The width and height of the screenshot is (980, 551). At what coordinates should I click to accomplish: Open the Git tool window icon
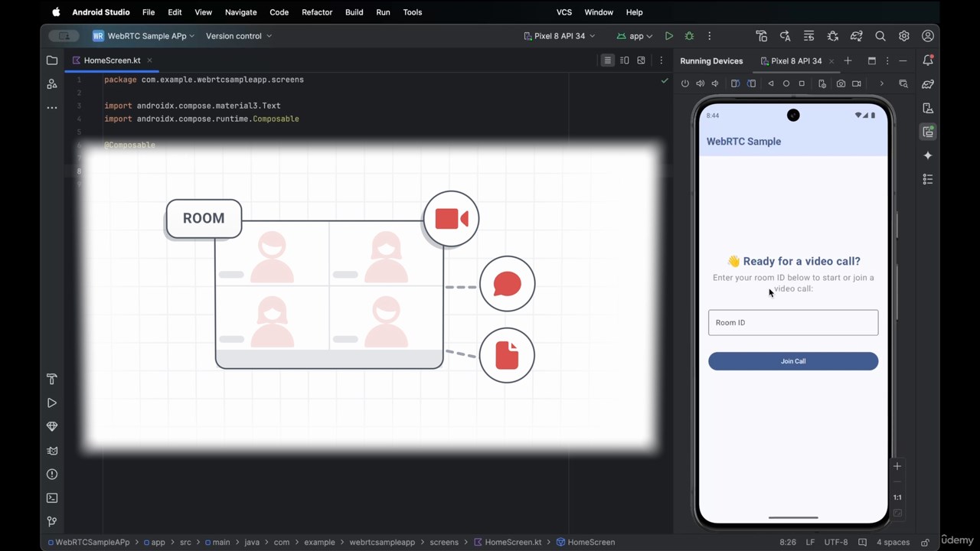point(52,522)
